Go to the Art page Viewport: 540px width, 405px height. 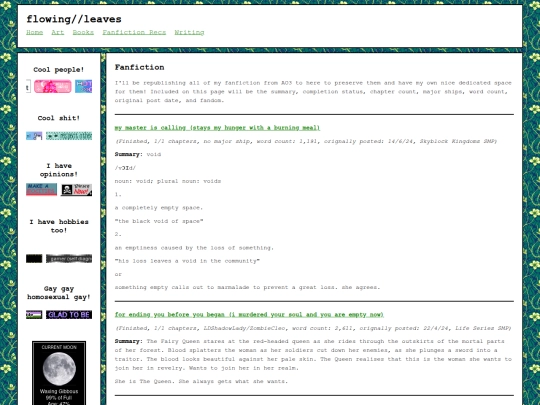(58, 32)
